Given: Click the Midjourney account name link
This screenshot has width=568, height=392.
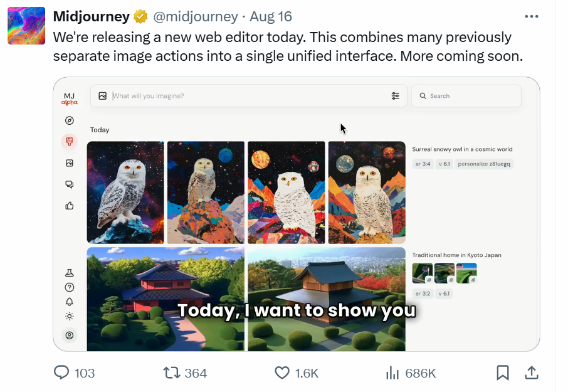Looking at the screenshot, I should (91, 17).
